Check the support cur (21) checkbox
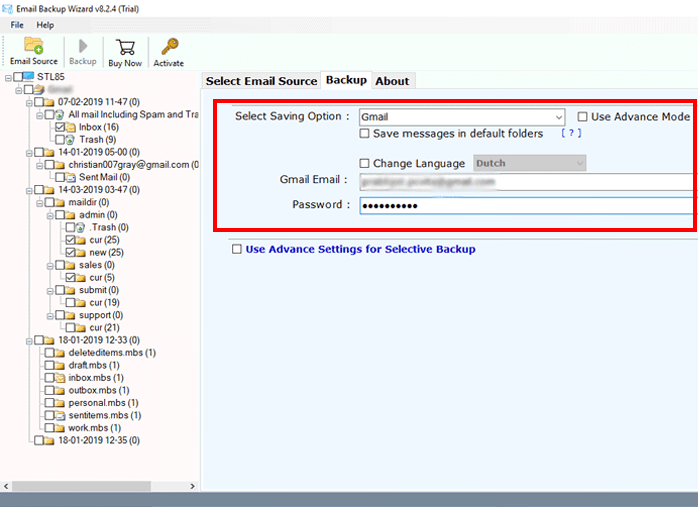The width and height of the screenshot is (698, 507). pos(70,328)
